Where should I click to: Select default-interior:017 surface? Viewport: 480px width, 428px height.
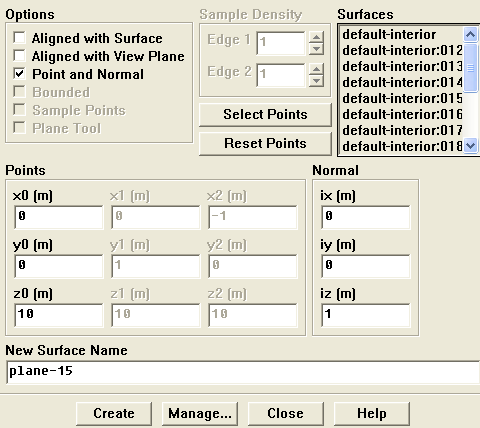(x=402, y=130)
